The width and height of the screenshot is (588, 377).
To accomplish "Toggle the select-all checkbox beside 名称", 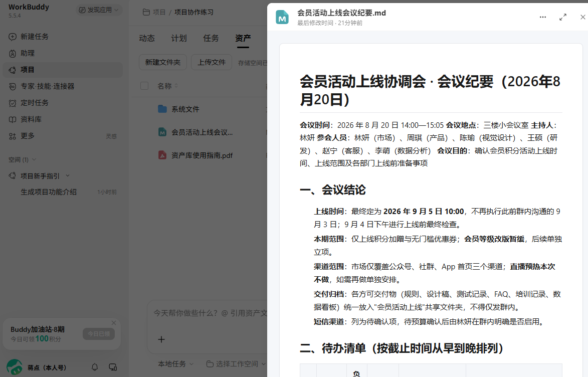I will 144,86.
